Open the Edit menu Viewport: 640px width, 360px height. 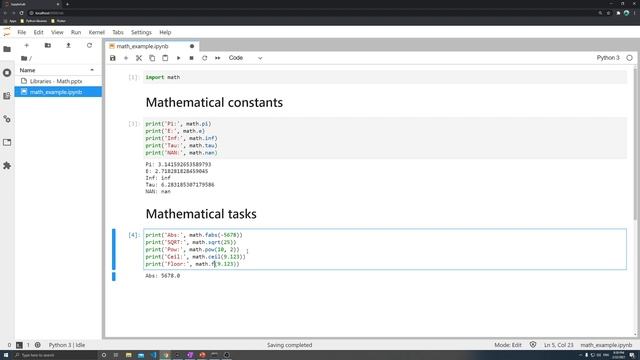(38, 32)
